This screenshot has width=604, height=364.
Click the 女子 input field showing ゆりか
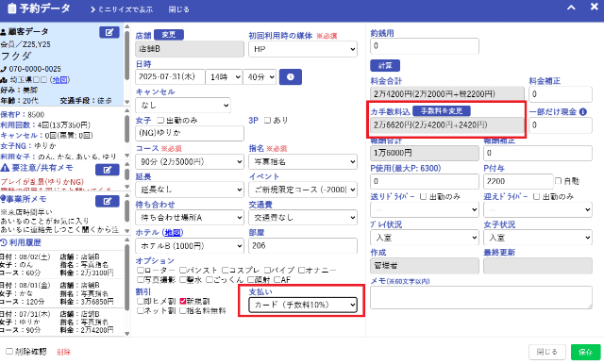coord(190,133)
